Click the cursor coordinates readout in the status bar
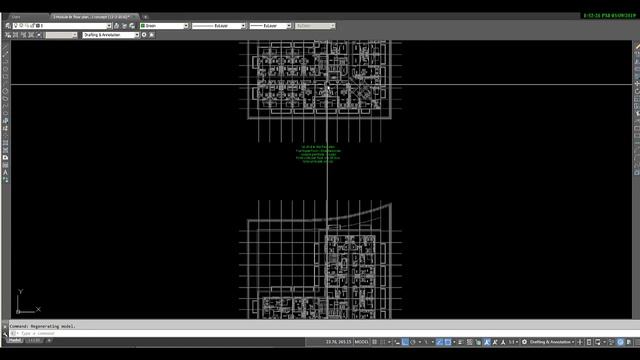The height and width of the screenshot is (360, 640). [338, 342]
